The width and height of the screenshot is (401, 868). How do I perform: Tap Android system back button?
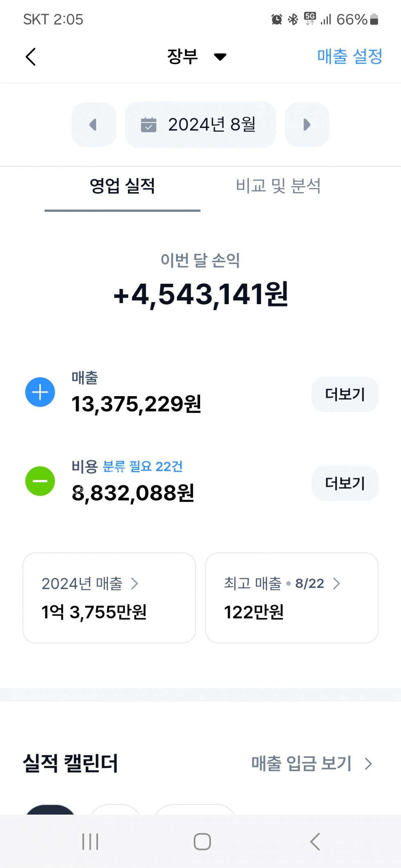pyautogui.click(x=315, y=841)
